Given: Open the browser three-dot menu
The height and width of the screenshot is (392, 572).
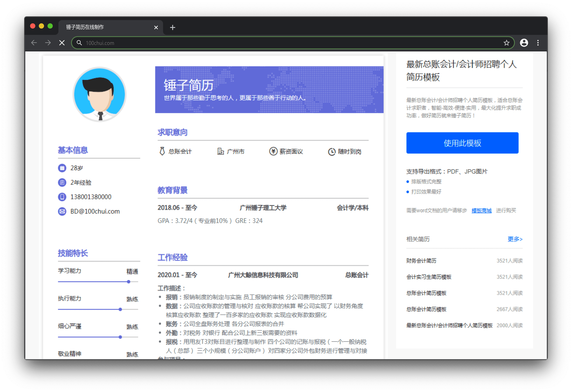Looking at the screenshot, I should [538, 43].
